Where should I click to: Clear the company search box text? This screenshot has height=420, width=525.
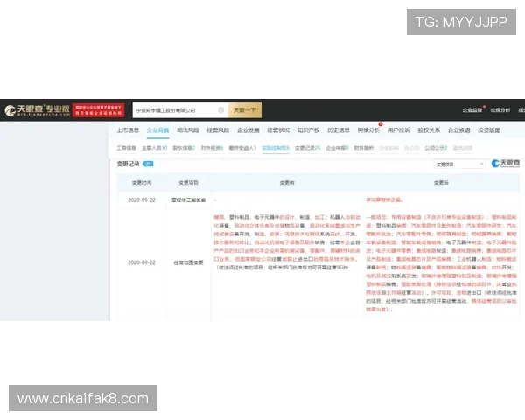[220, 110]
